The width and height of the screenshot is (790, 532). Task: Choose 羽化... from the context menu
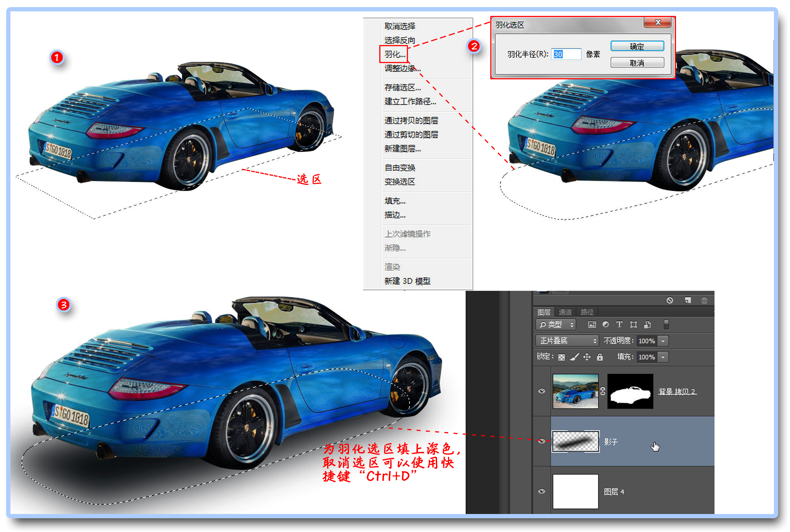coord(394,54)
